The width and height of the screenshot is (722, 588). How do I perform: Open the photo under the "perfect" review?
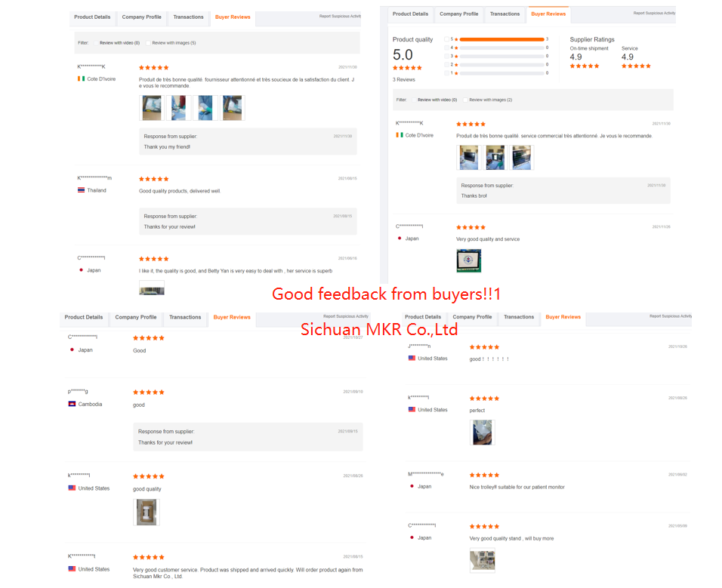(x=482, y=432)
